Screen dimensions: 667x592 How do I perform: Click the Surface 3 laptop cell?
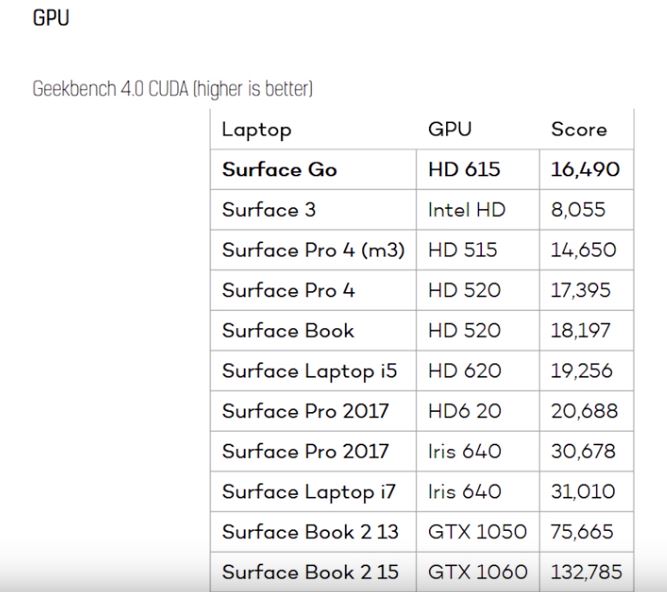[x=261, y=209]
